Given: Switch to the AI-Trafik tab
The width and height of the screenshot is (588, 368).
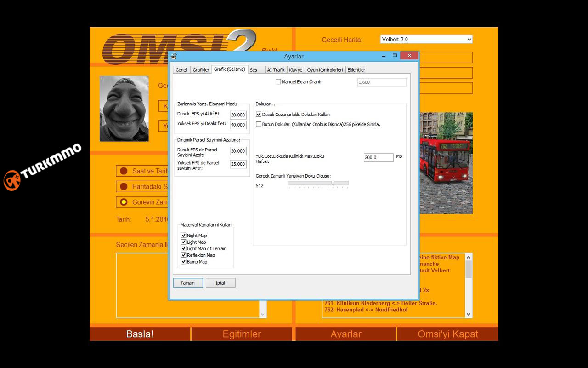Looking at the screenshot, I should click(276, 70).
